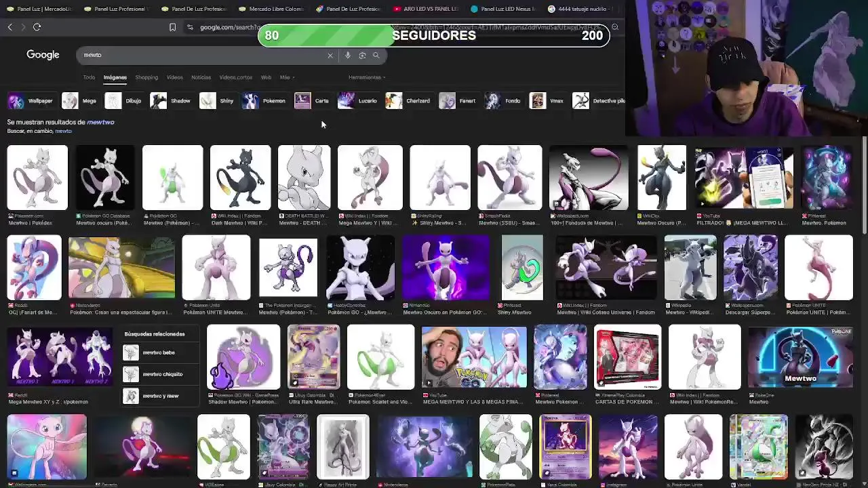Open the Noticias results tab
This screenshot has height=488, width=868.
tap(201, 77)
